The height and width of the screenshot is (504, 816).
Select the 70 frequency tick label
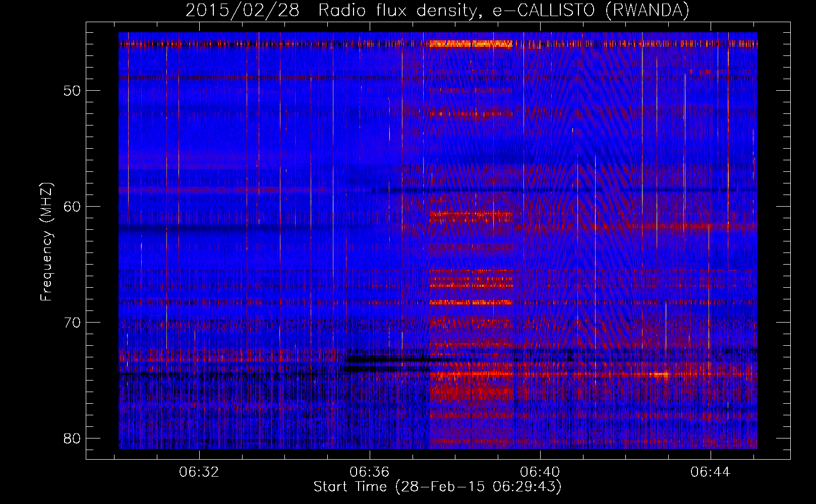click(72, 323)
